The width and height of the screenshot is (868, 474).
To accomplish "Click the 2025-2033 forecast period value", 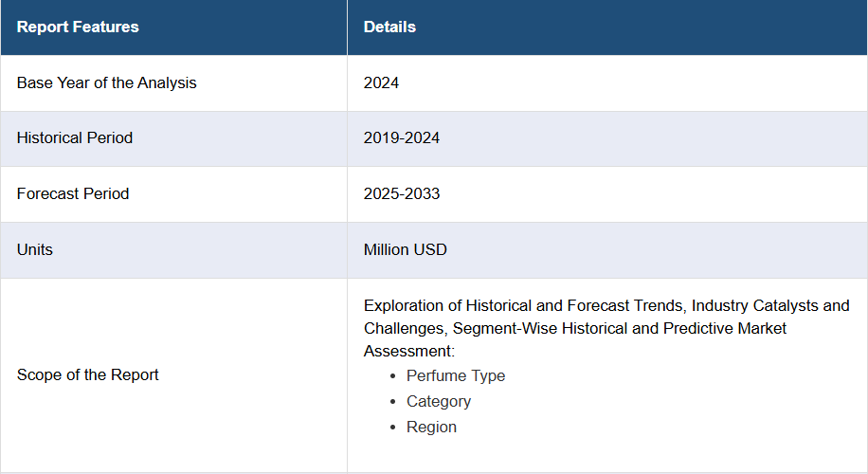I will coord(402,193).
